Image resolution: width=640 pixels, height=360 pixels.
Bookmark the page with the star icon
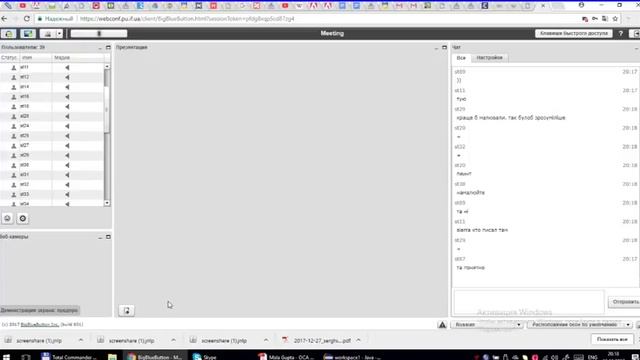tap(615, 19)
